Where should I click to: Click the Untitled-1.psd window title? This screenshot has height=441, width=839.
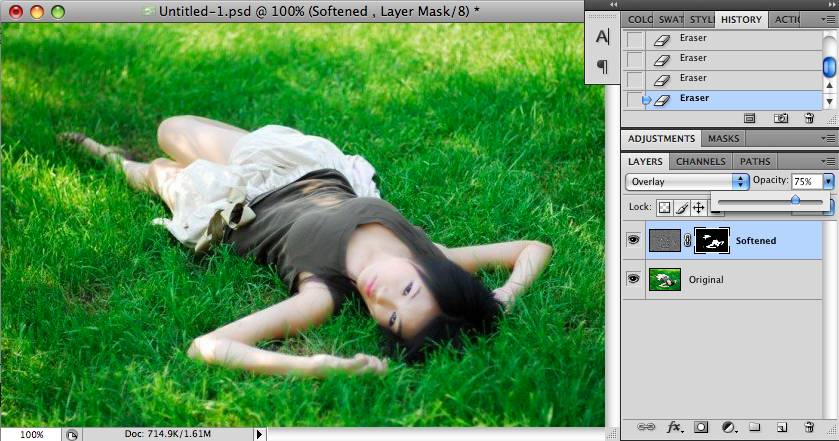[319, 11]
